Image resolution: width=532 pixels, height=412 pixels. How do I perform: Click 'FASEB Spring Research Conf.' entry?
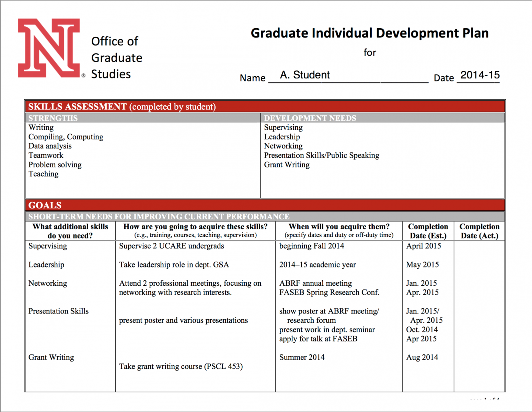(x=329, y=293)
